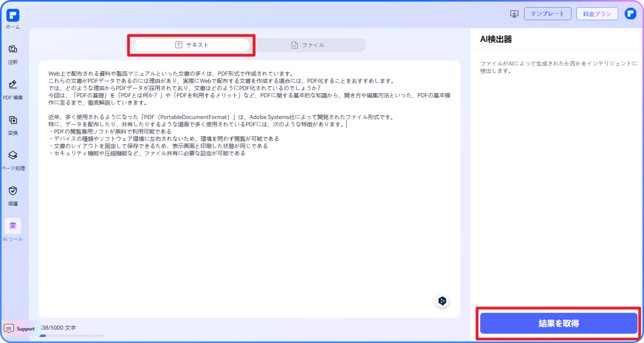Image resolution: width=644 pixels, height=343 pixels.
Task: Click the line starting 'Web上で配布される資料'
Action: (x=171, y=73)
